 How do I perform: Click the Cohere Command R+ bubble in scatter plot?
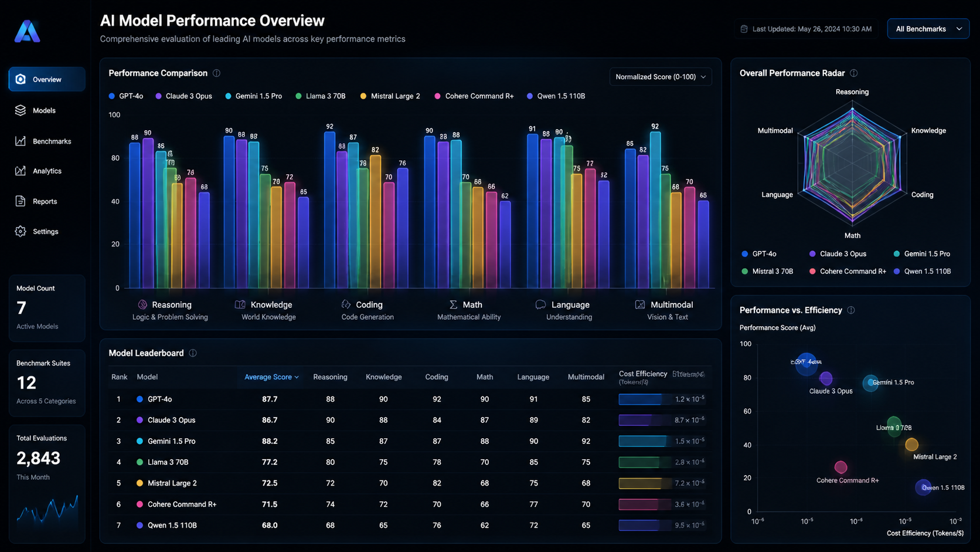pos(841,467)
